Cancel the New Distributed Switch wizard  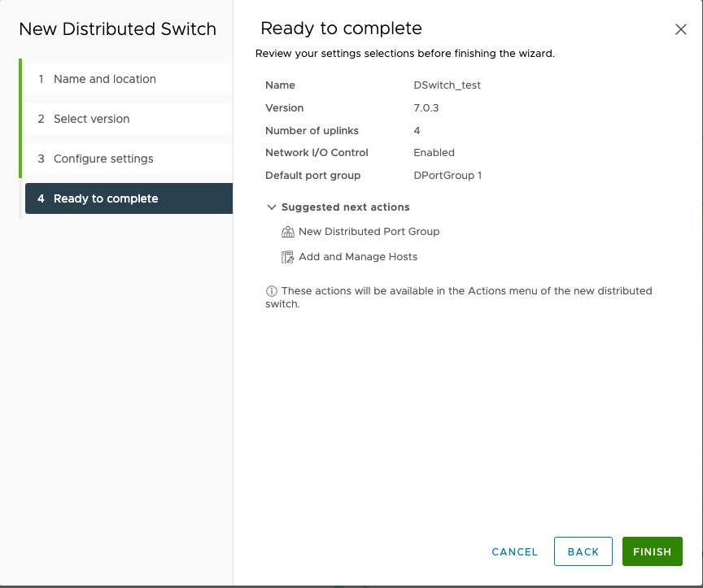(x=514, y=551)
